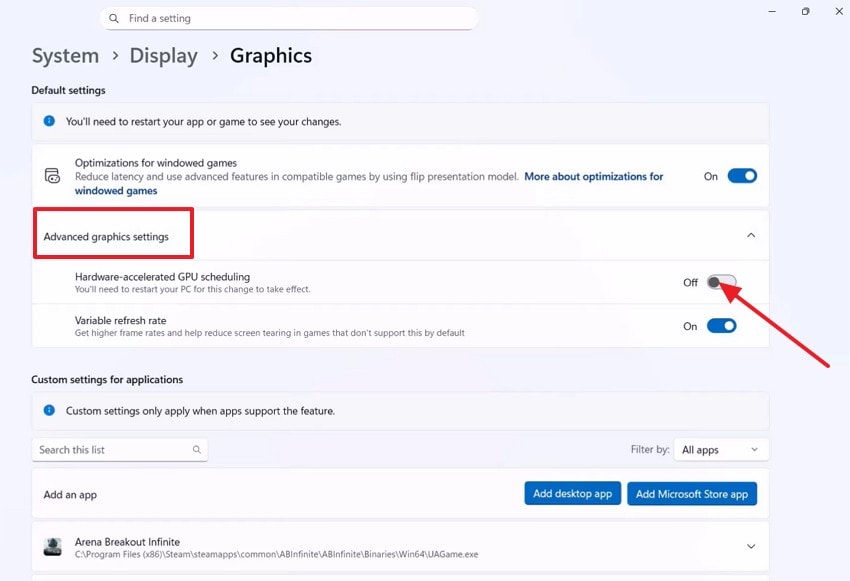Navigate to Display settings from the breadcrumb

point(163,56)
